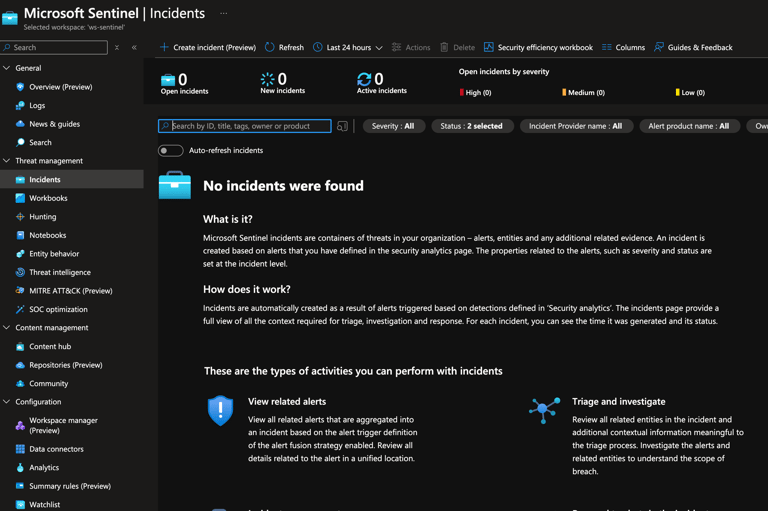Click the 'Triage and investigate' heading

tap(619, 402)
